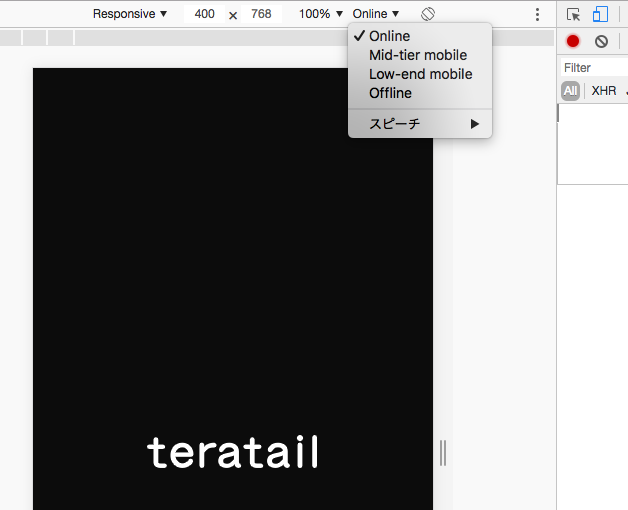The height and width of the screenshot is (510, 628).
Task: Click the viewport resize handle on right
Action: point(443,453)
